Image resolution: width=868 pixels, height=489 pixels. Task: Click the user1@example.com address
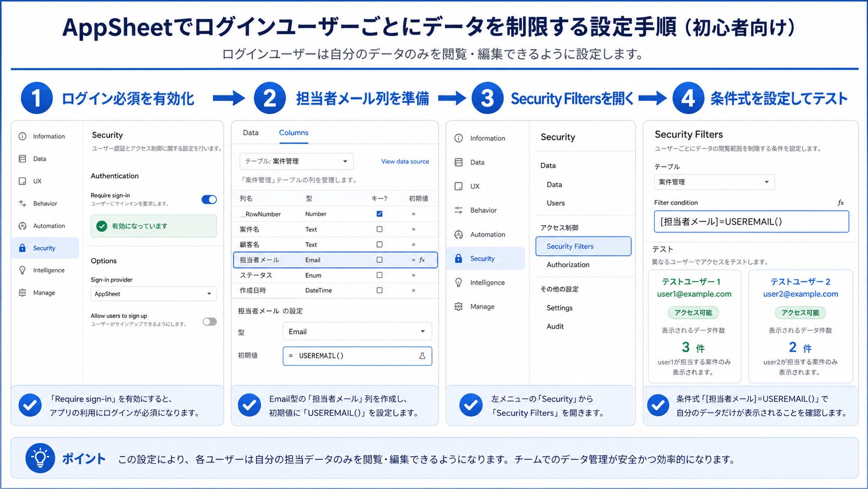[x=694, y=294]
